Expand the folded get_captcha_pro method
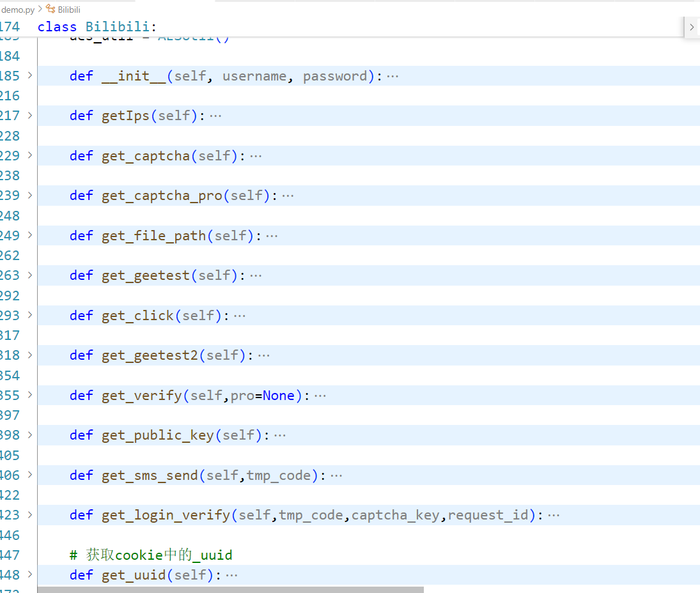This screenshot has height=593, width=700. 30,195
